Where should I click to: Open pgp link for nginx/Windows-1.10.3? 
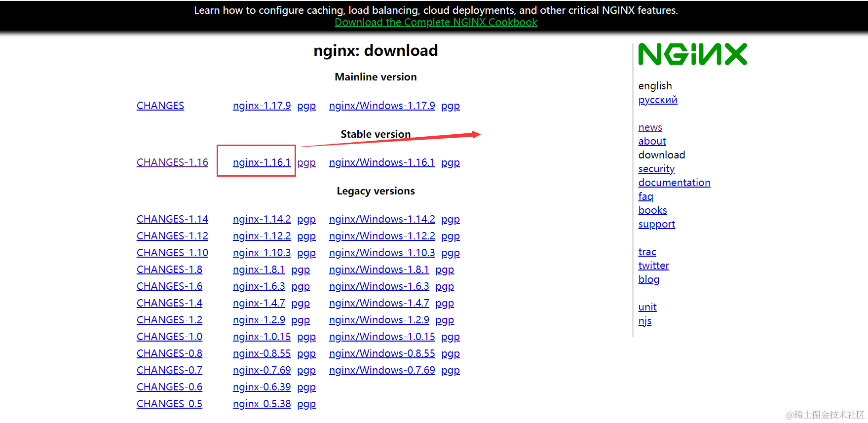pos(451,253)
